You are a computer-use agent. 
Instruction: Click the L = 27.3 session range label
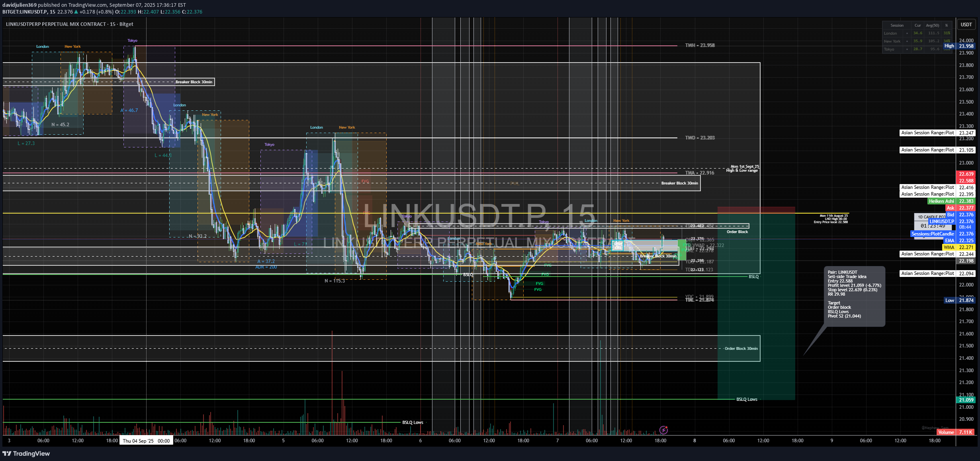[x=26, y=143]
